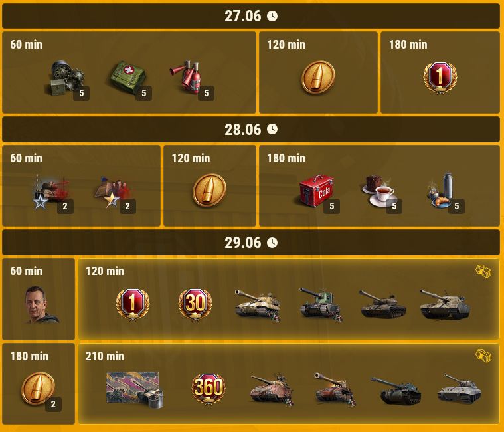This screenshot has width=504, height=432.
Task: Click the green-turret tank in 120 min rewards
Action: click(x=321, y=304)
